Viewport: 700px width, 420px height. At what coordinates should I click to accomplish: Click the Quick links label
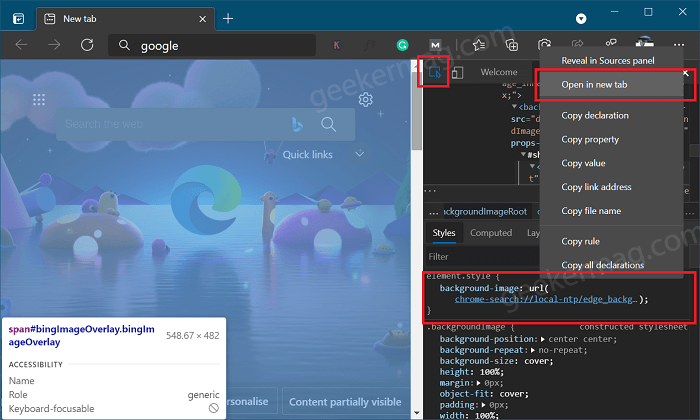[x=308, y=154]
